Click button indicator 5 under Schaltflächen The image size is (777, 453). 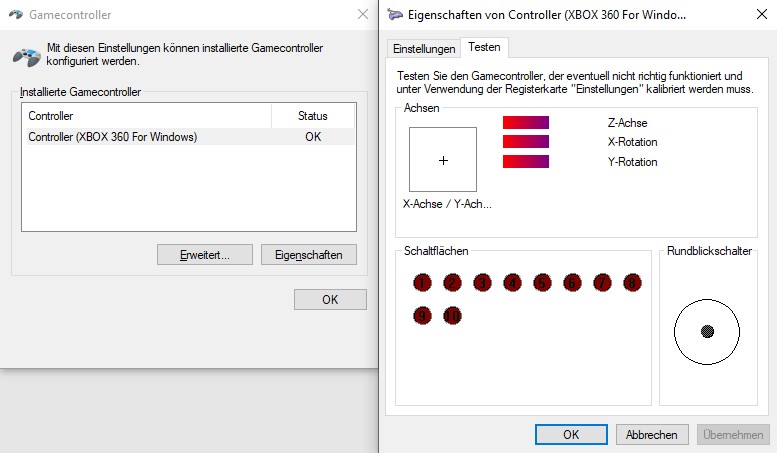[x=542, y=283]
